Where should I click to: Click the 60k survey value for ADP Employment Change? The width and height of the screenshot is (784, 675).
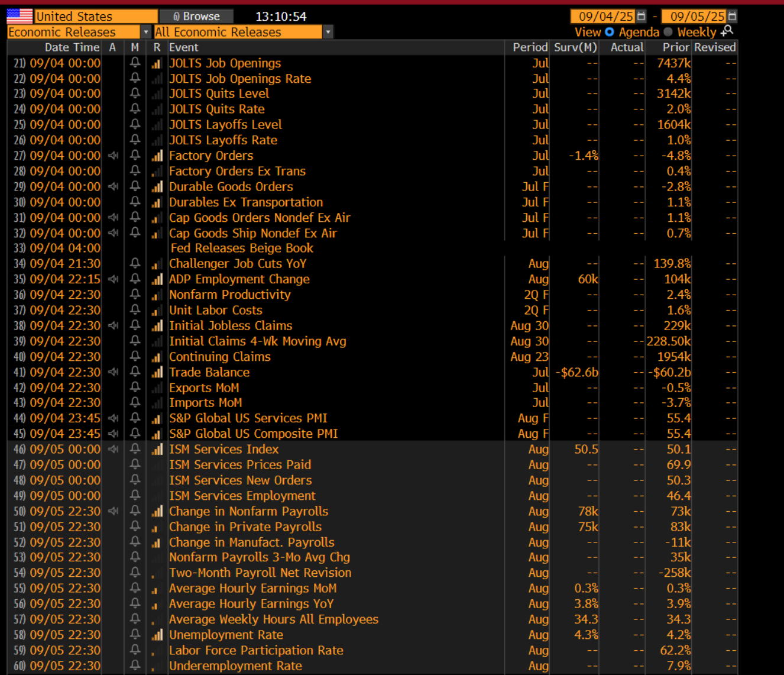[588, 279]
